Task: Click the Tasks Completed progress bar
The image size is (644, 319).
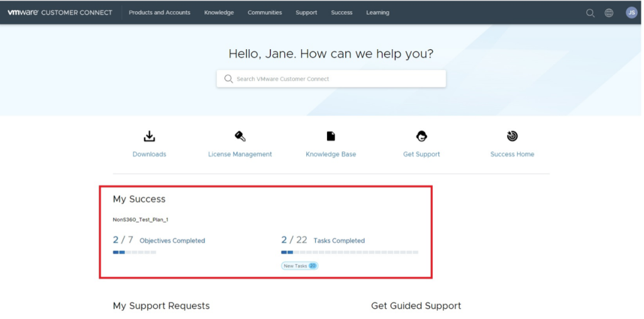Action: tap(350, 252)
